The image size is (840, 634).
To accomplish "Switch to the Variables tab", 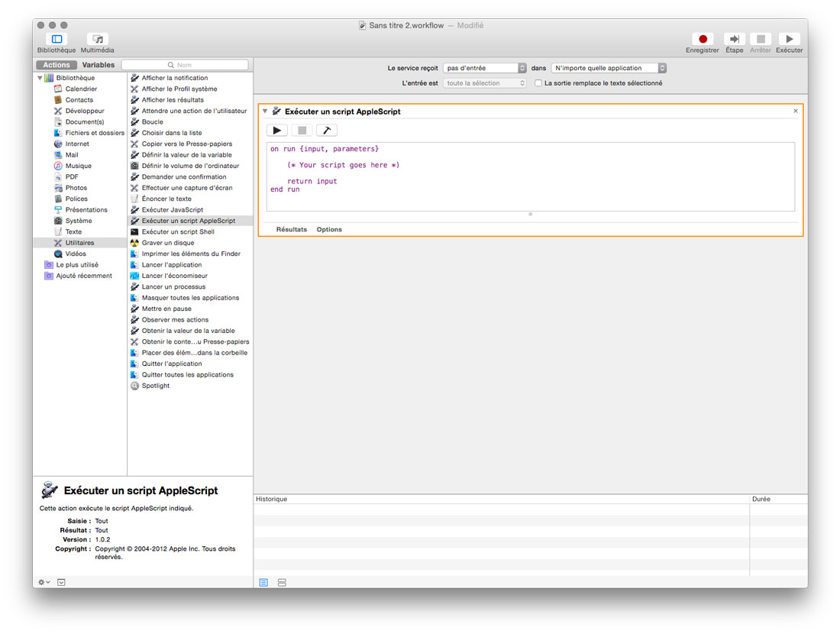I will point(98,65).
